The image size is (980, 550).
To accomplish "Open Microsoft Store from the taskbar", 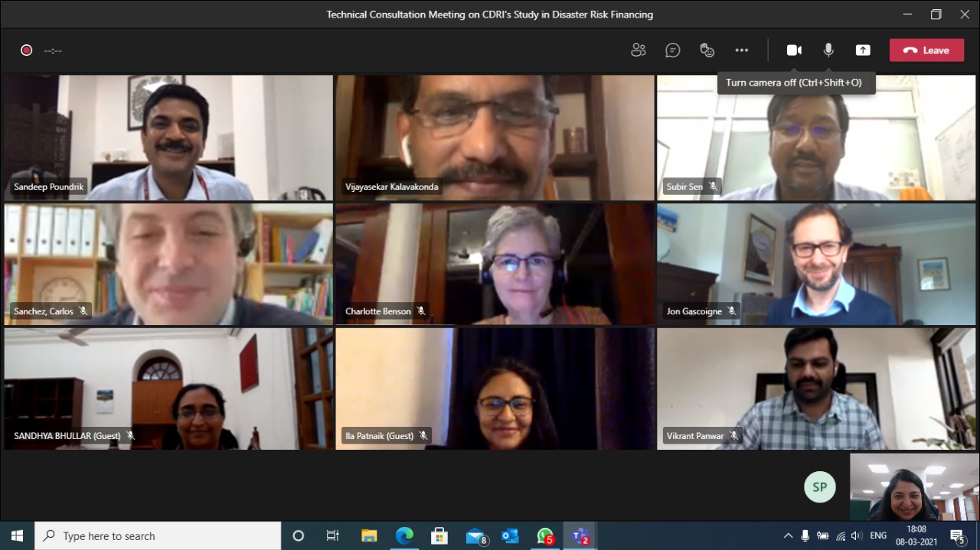I will 439,535.
